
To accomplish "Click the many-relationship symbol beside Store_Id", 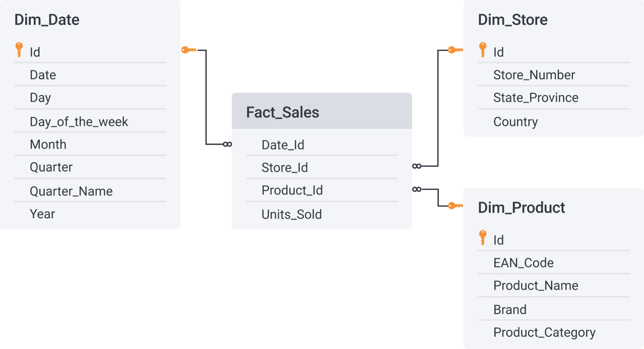I will click(417, 166).
